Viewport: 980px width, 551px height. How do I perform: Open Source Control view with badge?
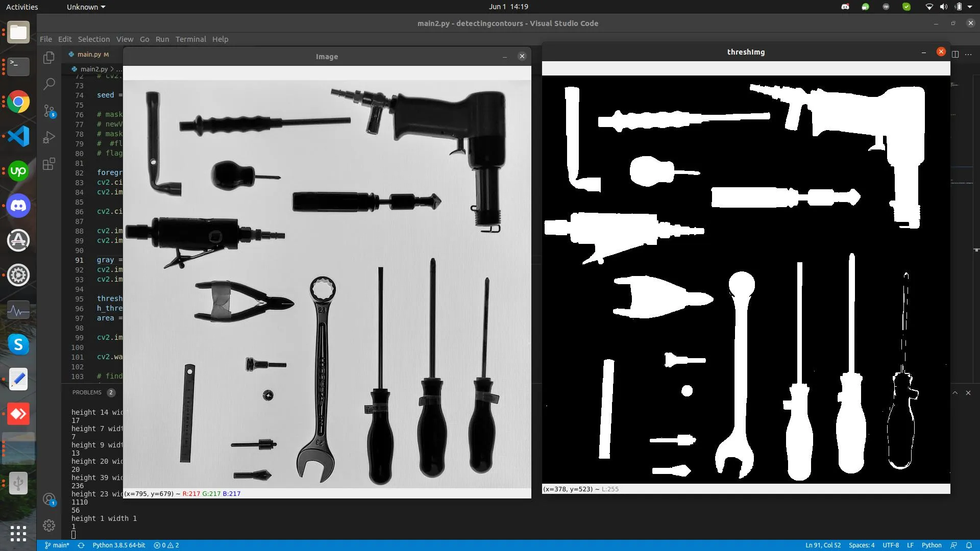click(49, 111)
